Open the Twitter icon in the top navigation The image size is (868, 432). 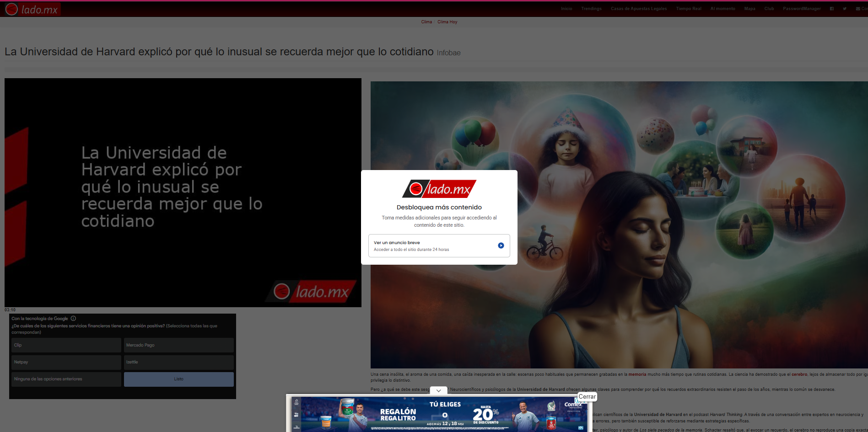click(845, 9)
